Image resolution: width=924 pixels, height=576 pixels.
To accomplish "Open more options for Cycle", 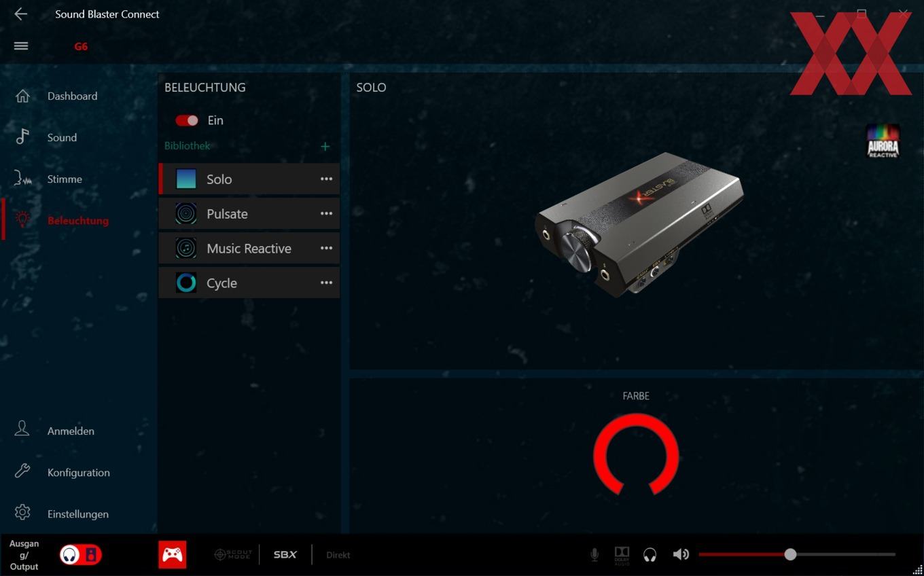I will click(x=326, y=283).
